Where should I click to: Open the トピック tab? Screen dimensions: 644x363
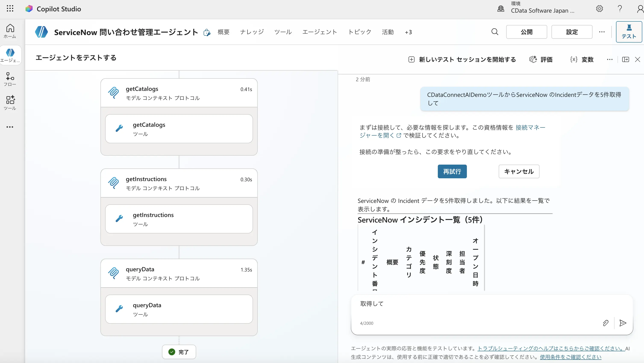coord(359,32)
